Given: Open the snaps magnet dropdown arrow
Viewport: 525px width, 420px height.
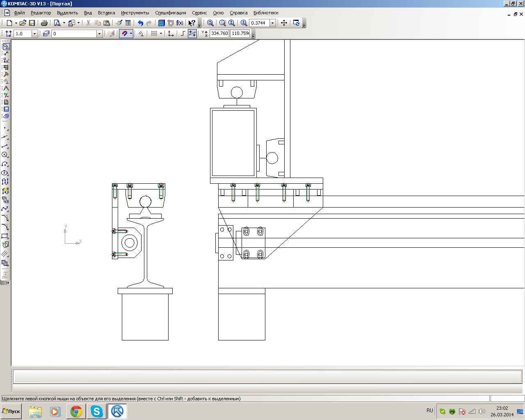Looking at the screenshot, I should (131, 34).
